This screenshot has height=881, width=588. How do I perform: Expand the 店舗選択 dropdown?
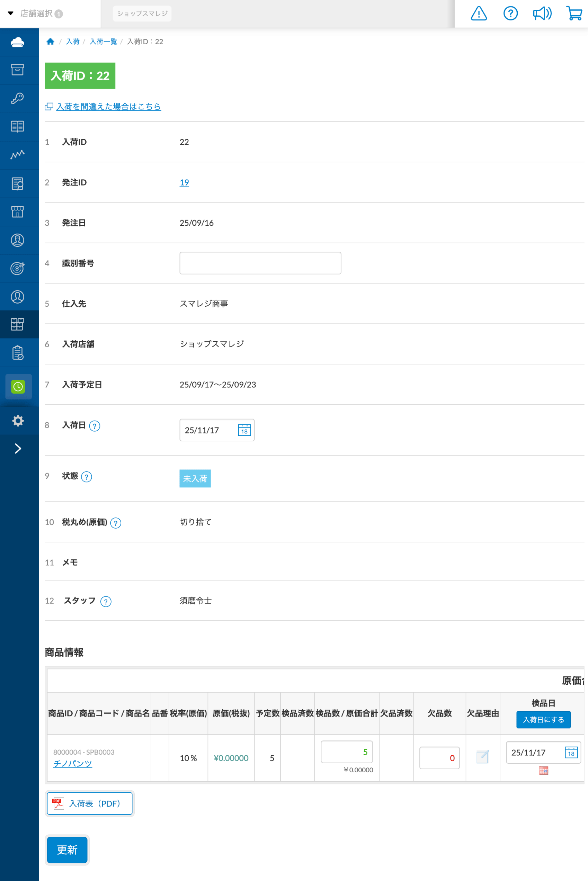coord(36,14)
